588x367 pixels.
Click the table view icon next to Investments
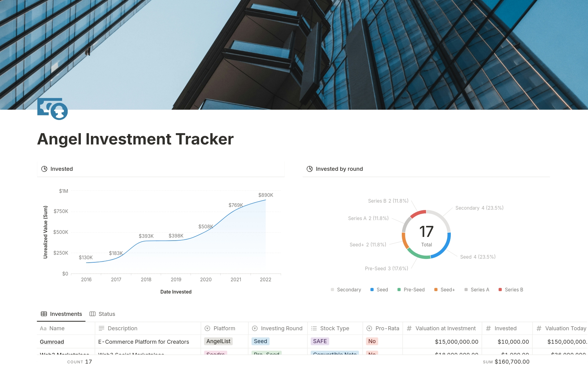(44, 314)
